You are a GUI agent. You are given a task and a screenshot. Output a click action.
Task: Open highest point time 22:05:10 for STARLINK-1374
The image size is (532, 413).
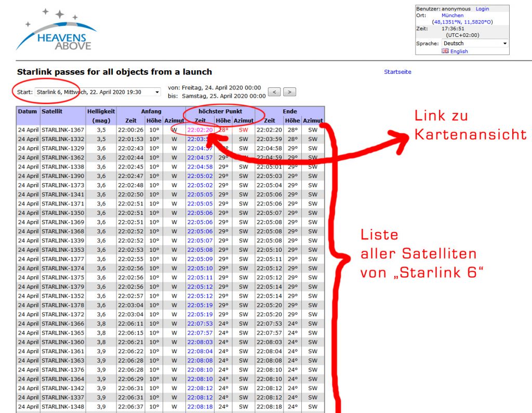(200, 268)
